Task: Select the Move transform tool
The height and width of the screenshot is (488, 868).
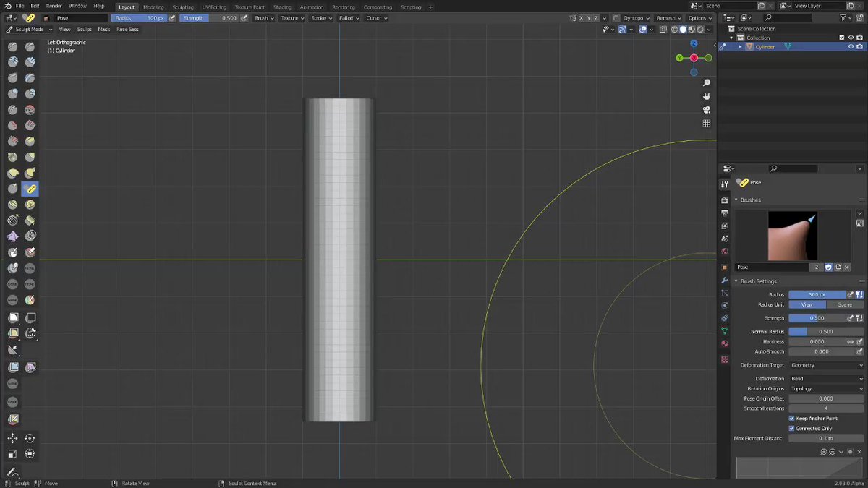Action: coord(13,438)
